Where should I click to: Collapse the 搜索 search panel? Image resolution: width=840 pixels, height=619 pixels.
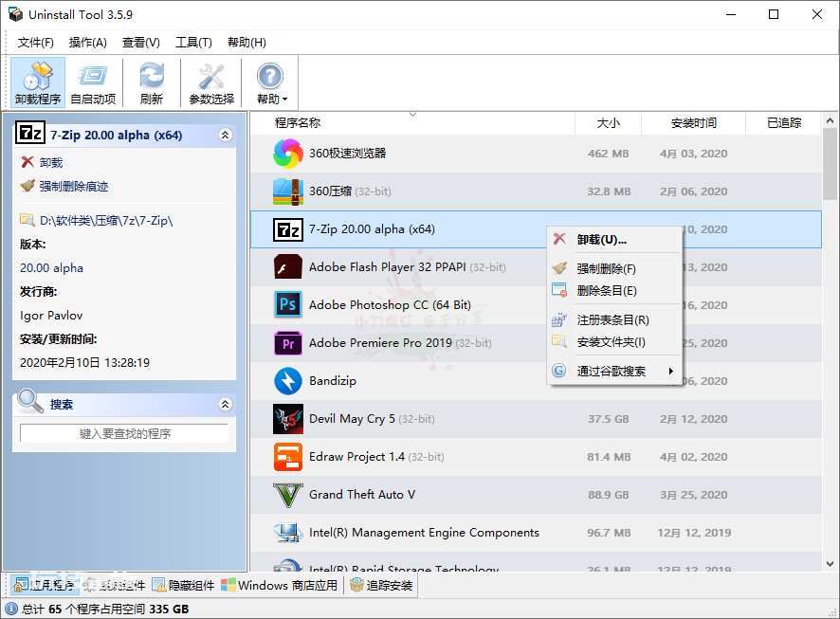point(225,405)
